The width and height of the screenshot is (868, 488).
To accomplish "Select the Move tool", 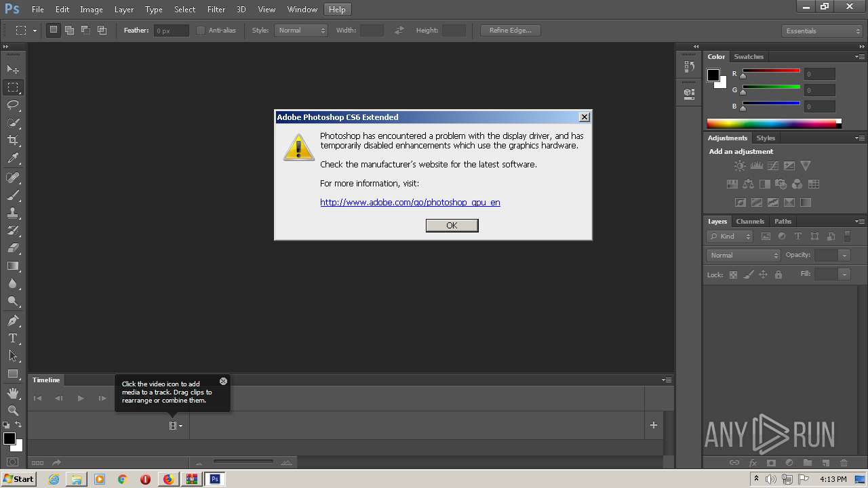I will 13,70.
